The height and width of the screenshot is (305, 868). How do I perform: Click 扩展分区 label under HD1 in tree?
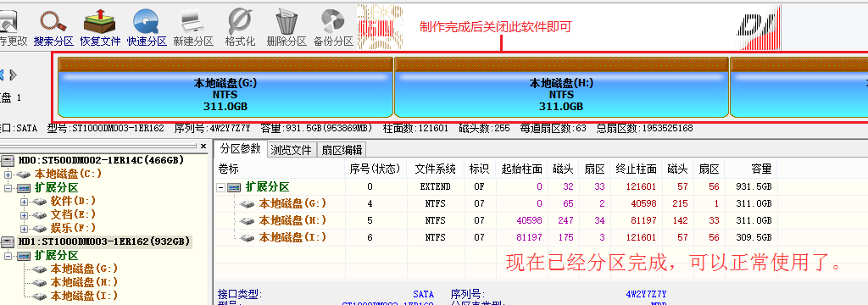[57, 256]
